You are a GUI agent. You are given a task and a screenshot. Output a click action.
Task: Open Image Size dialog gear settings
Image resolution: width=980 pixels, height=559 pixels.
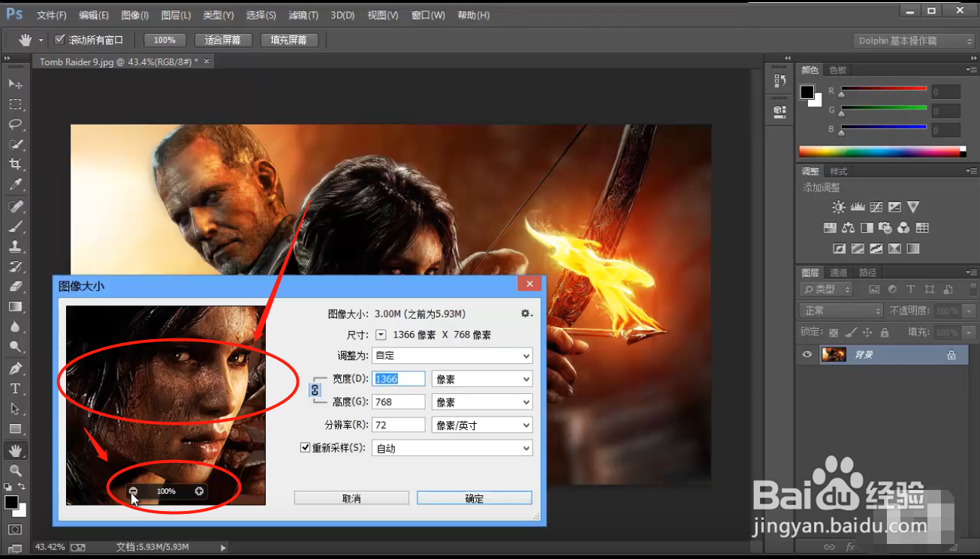pyautogui.click(x=526, y=314)
